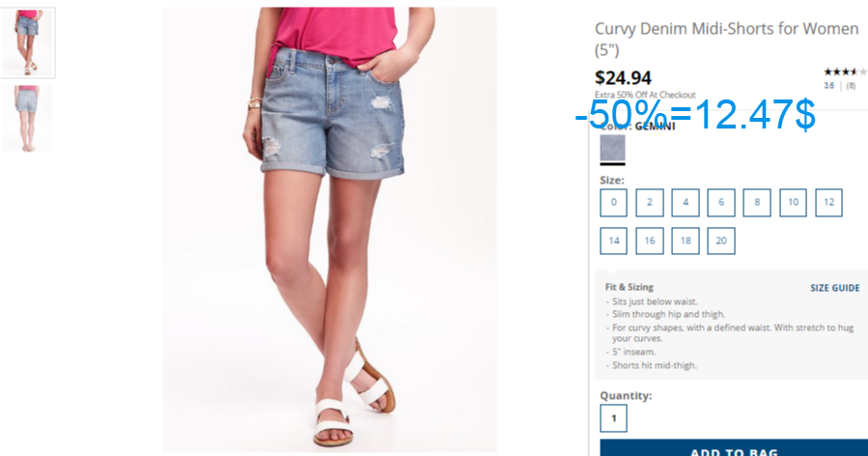
Task: Pick size 8
Action: 757,203
